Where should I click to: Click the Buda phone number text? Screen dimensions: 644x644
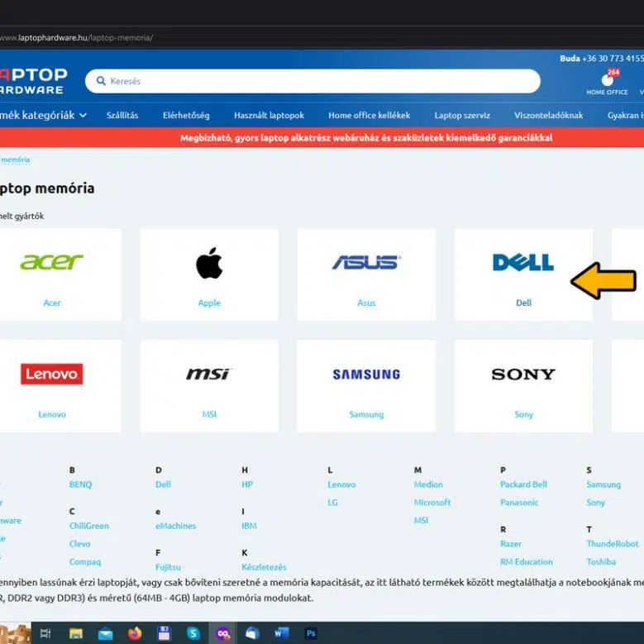click(x=602, y=59)
